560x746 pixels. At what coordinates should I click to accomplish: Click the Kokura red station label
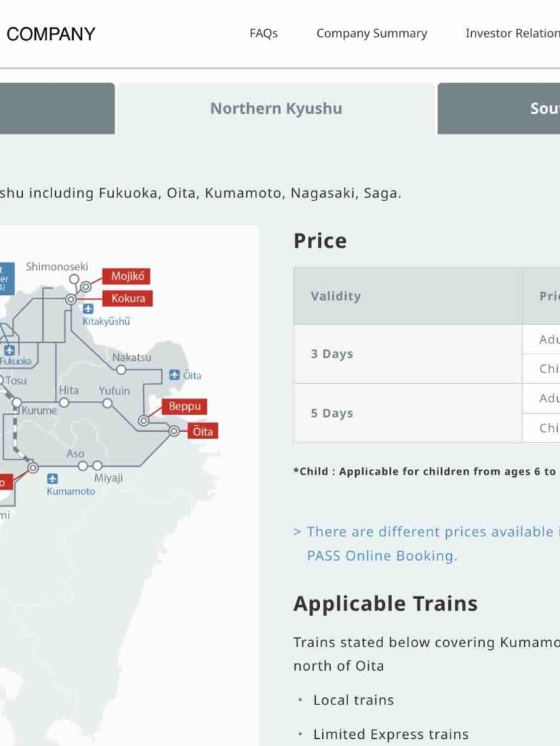pos(128,299)
